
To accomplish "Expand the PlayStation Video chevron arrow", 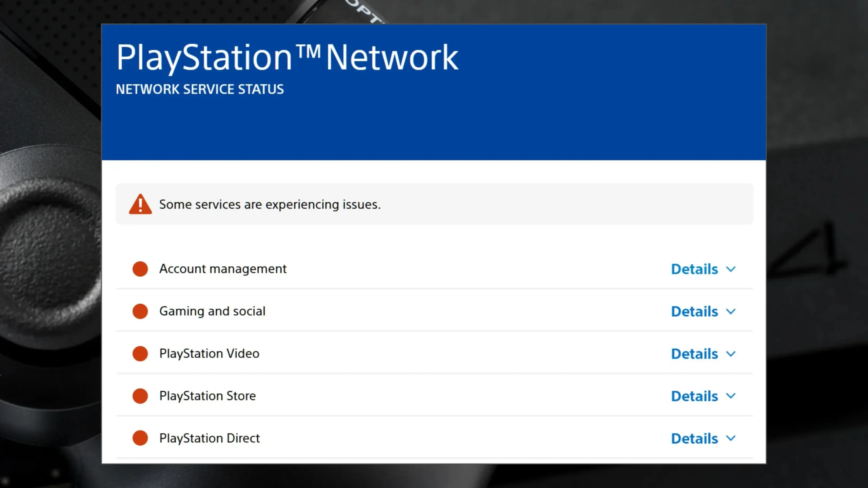I will (731, 354).
